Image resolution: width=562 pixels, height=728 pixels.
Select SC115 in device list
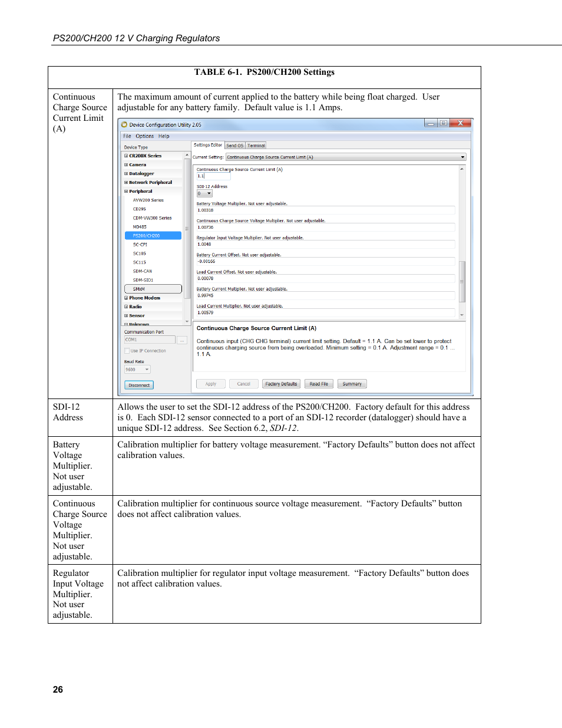click(x=140, y=262)
